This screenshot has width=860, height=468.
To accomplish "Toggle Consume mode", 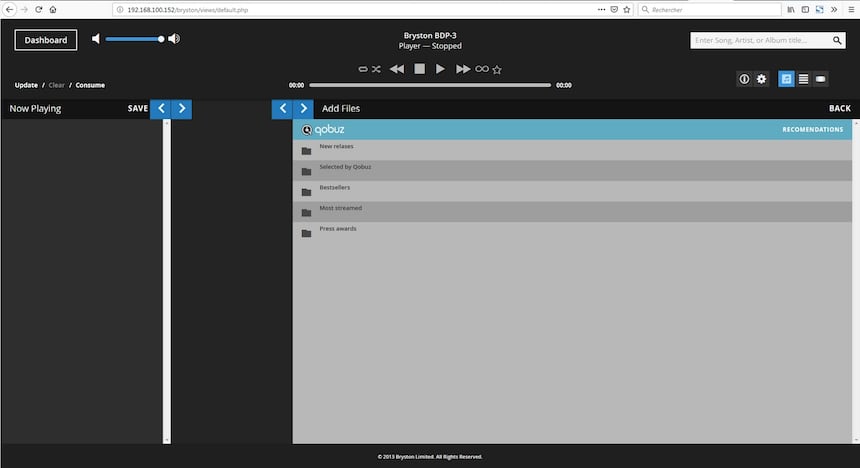I will click(x=90, y=85).
